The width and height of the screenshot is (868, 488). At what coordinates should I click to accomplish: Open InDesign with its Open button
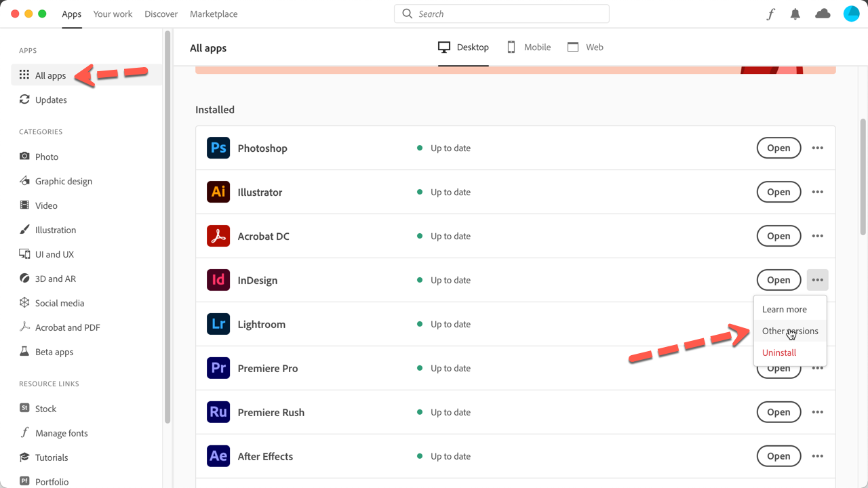[x=778, y=280]
